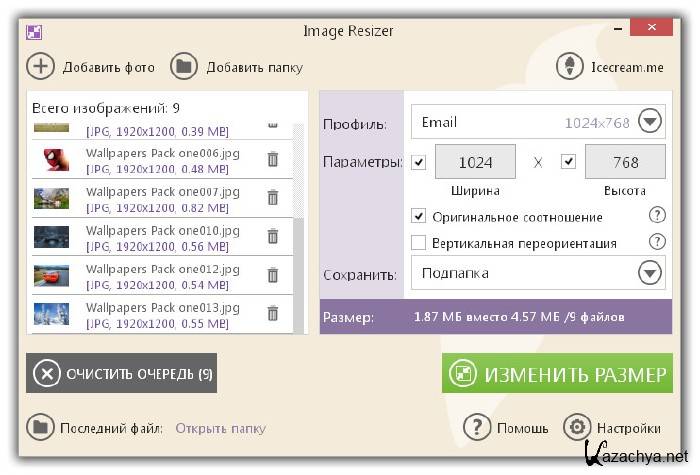Viewport: 700px width, 475px height.
Task: Click the width field showing 1024
Action: (474, 162)
